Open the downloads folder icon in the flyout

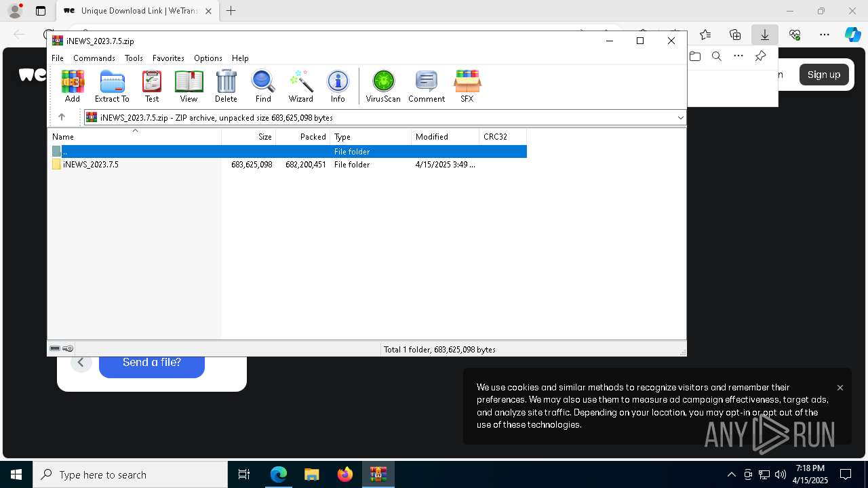coord(694,56)
